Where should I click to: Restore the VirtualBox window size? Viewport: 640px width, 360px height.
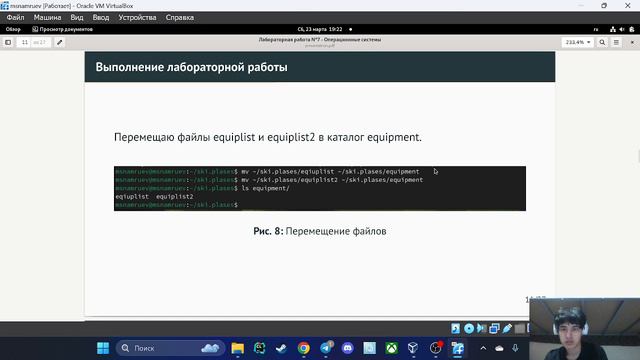(604, 6)
